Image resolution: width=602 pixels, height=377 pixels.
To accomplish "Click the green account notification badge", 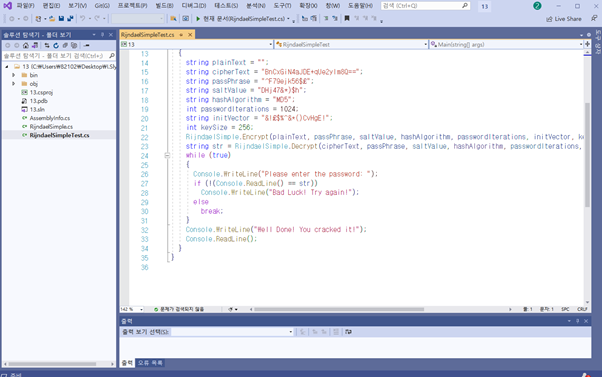I will click(537, 6).
